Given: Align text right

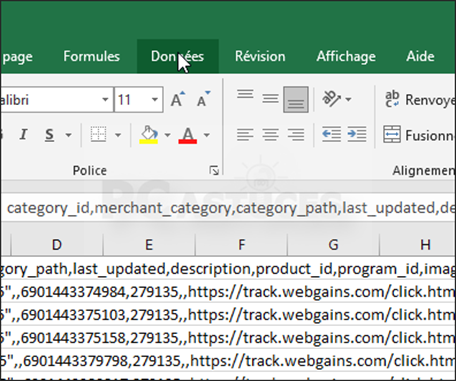Looking at the screenshot, I should (x=296, y=135).
